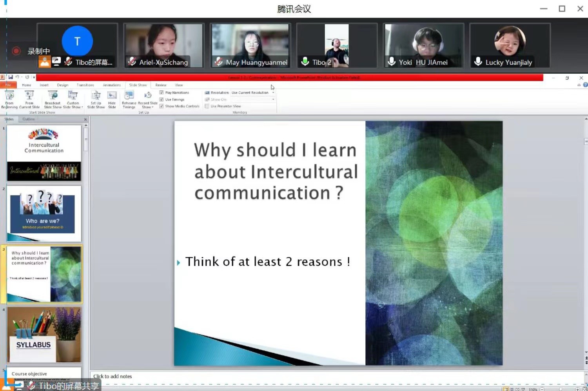Switch to the Outline pane tab

click(29, 119)
